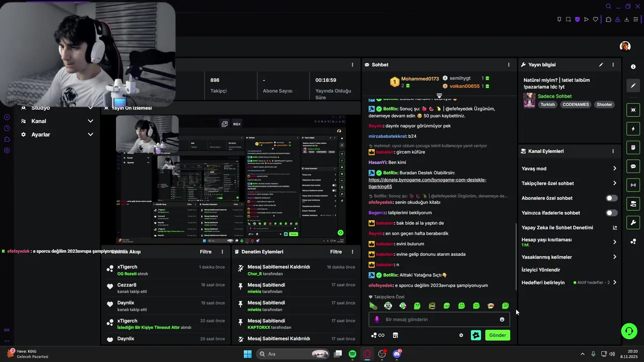
Task: Open Hedefleri belirleyin goals
Action: click(x=569, y=283)
